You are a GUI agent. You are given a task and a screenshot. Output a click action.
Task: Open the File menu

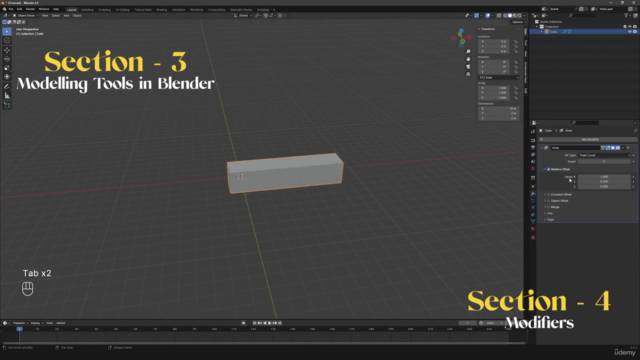[x=11, y=9]
